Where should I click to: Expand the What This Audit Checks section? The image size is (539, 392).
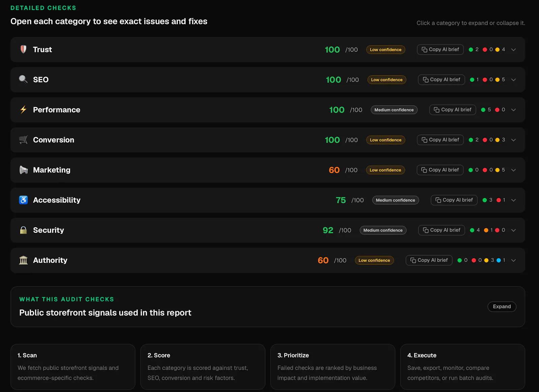click(502, 306)
